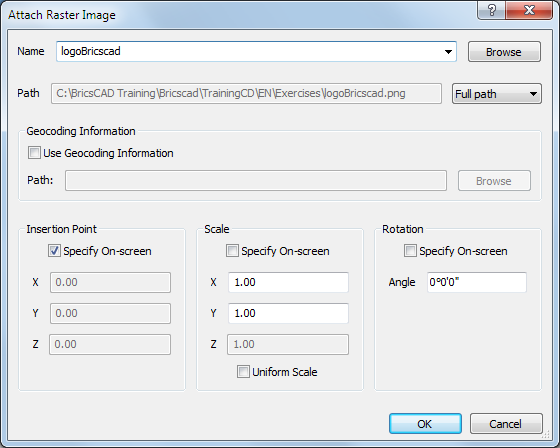This screenshot has width=560, height=448.
Task: Enable Use Geocoding Information checkbox
Action: [x=34, y=153]
